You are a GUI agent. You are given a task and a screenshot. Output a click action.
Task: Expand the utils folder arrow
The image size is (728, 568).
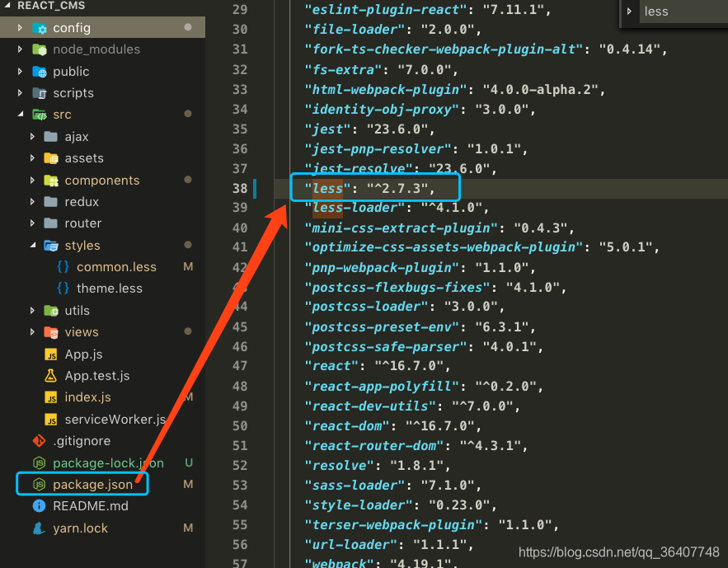click(x=32, y=311)
